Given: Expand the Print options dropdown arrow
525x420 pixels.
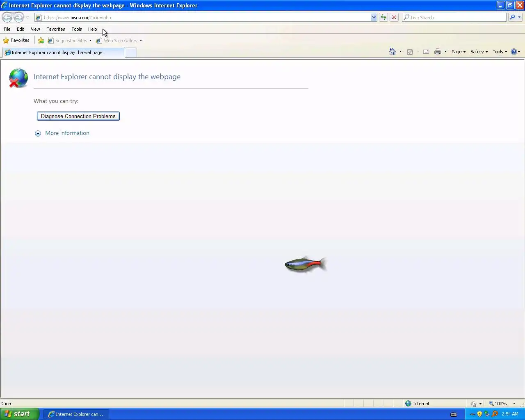Looking at the screenshot, I should point(445,52).
